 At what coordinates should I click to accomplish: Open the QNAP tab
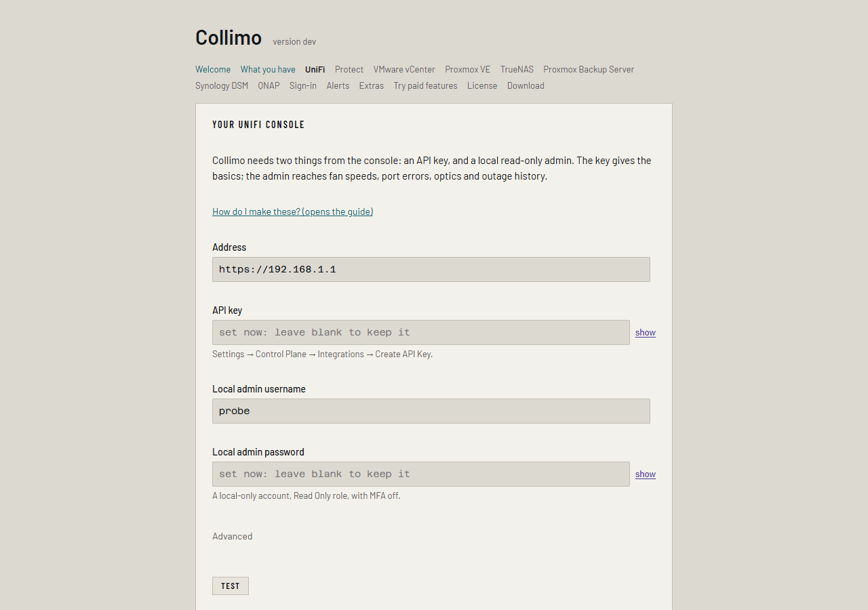269,85
